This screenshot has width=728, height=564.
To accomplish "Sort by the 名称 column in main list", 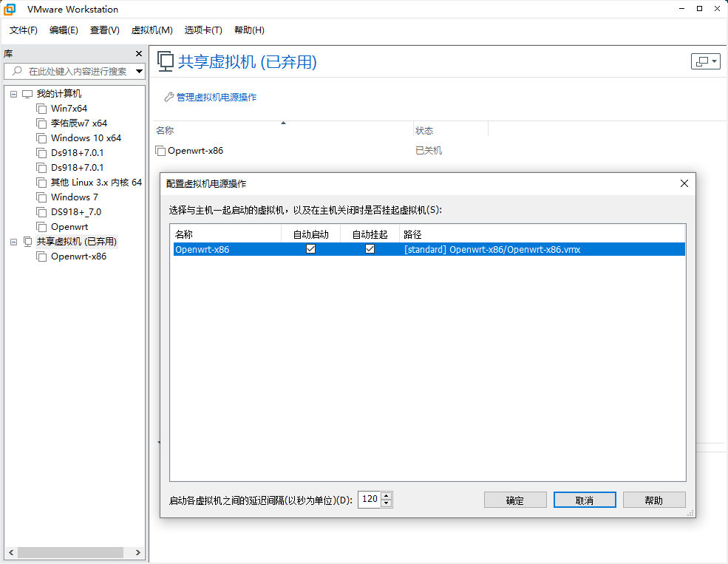I will pyautogui.click(x=283, y=130).
